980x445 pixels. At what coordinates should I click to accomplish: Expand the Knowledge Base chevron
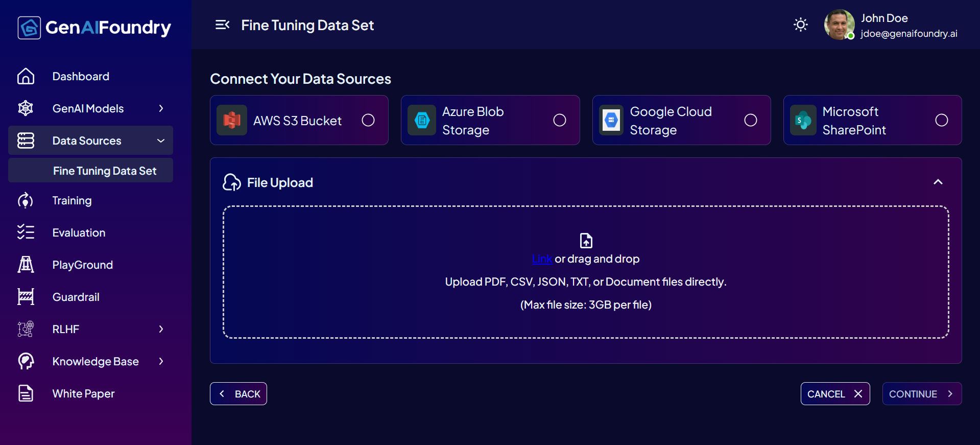click(161, 361)
